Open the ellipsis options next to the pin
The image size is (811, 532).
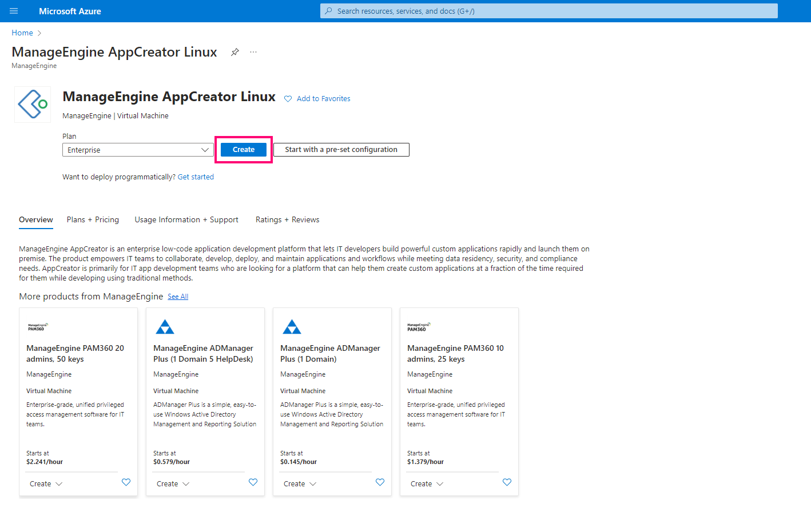[253, 51]
